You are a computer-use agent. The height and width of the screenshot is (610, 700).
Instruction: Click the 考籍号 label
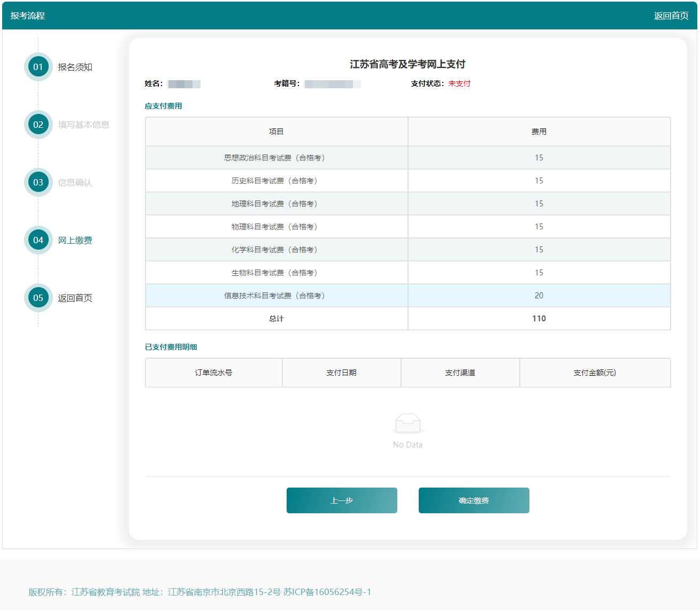click(x=287, y=83)
